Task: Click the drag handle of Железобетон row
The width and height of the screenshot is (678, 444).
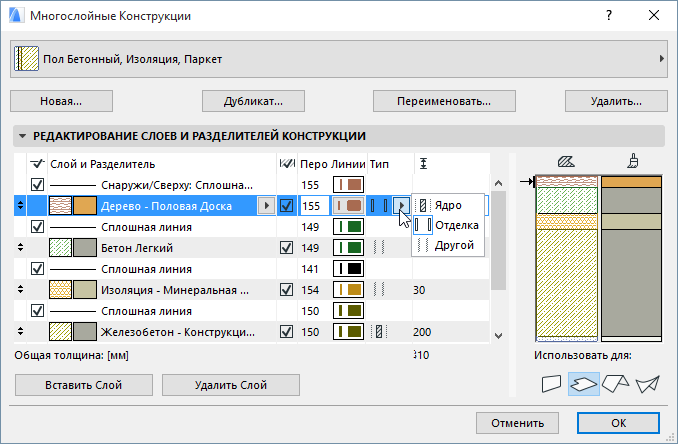Action: (x=20, y=331)
